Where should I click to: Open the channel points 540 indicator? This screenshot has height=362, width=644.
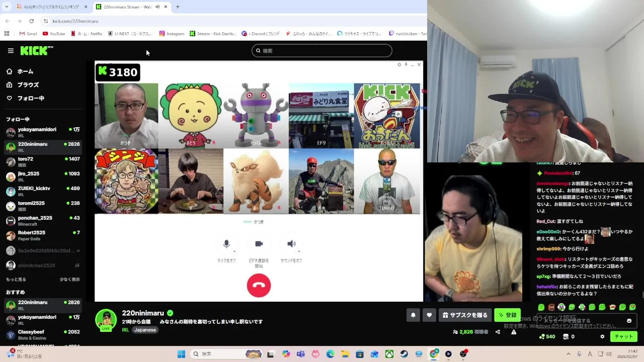click(x=547, y=336)
